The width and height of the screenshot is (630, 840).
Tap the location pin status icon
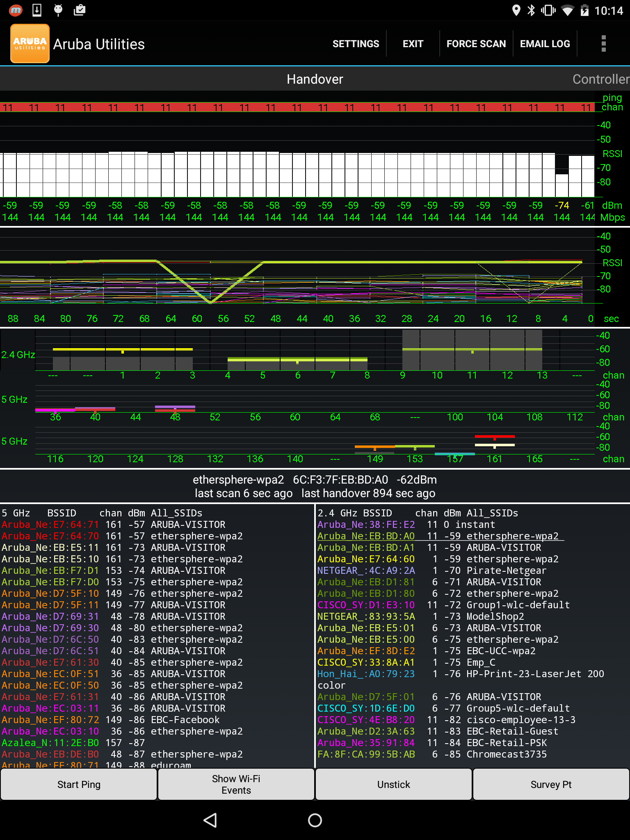click(516, 10)
